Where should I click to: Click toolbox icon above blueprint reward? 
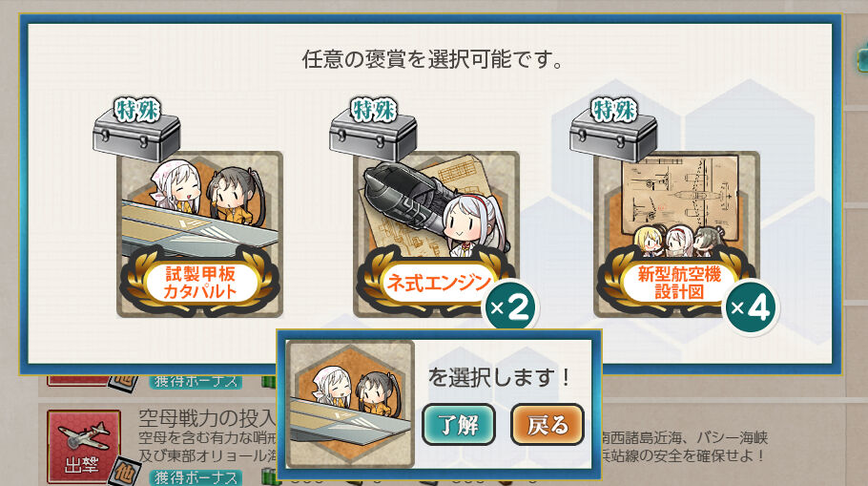(x=613, y=135)
